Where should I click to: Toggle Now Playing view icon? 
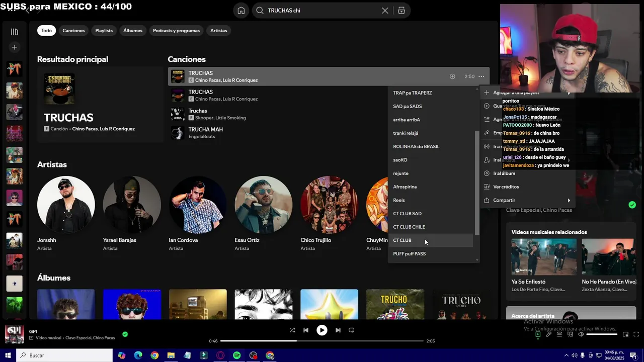click(x=538, y=334)
